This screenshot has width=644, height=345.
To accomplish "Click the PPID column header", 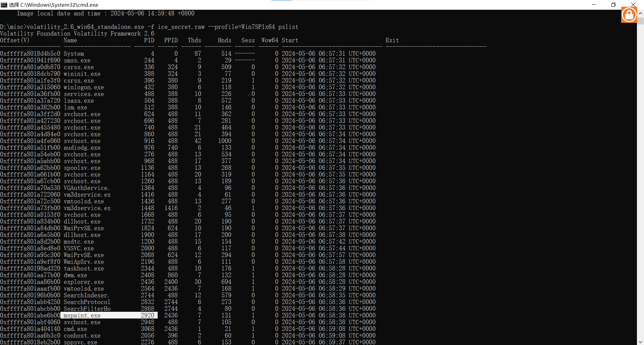I will click(x=171, y=40).
